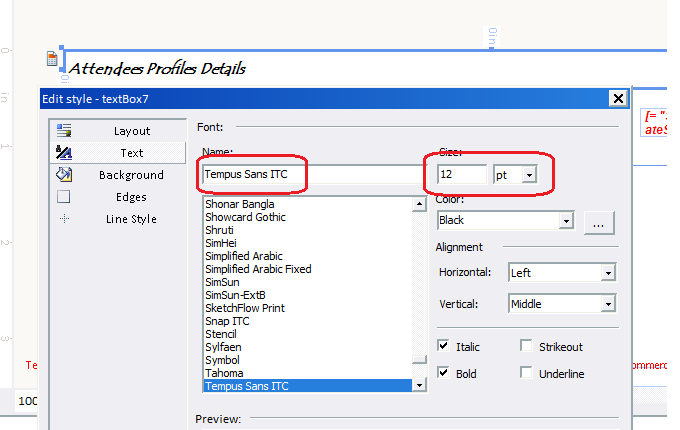Click the Background paint bucket icon
Viewport: 680px width, 430px height.
tap(64, 175)
